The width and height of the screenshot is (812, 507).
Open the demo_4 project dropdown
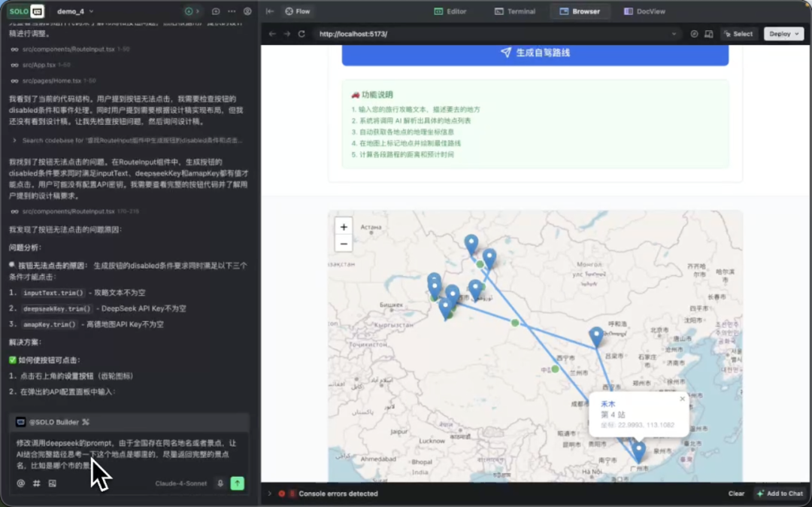(x=75, y=11)
